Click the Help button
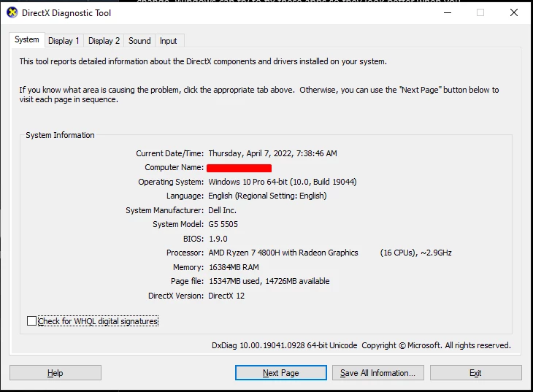 pos(55,373)
